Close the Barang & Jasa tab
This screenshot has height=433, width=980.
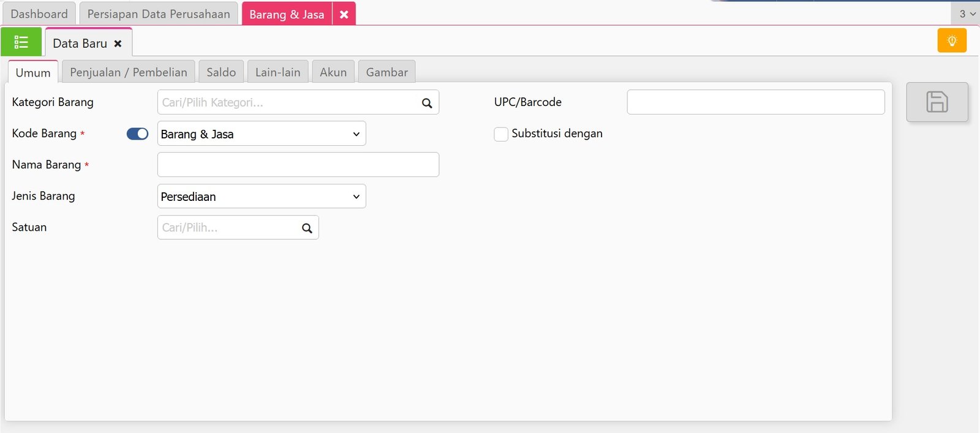click(x=344, y=14)
